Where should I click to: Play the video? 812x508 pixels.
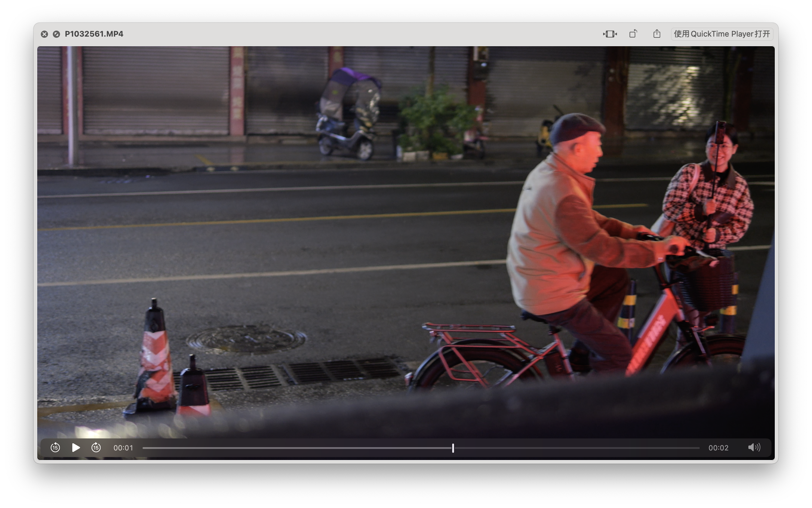76,447
